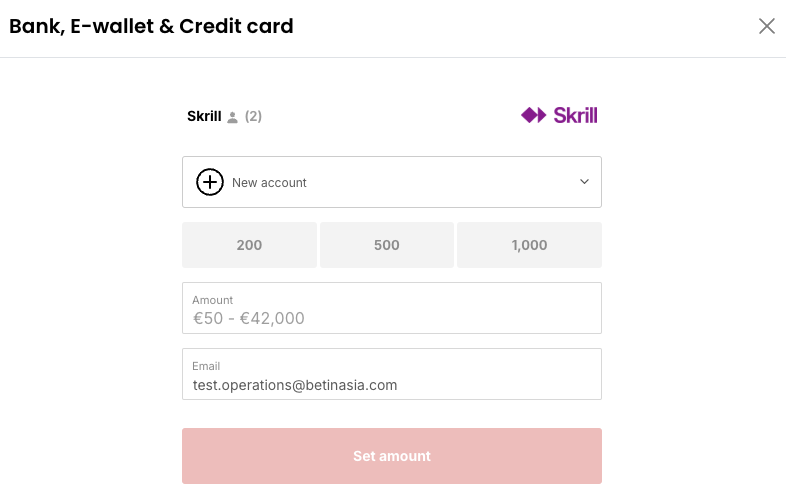Close the Bank, E-wallet & Credit card dialog
The height and width of the screenshot is (500, 786).
[x=767, y=26]
